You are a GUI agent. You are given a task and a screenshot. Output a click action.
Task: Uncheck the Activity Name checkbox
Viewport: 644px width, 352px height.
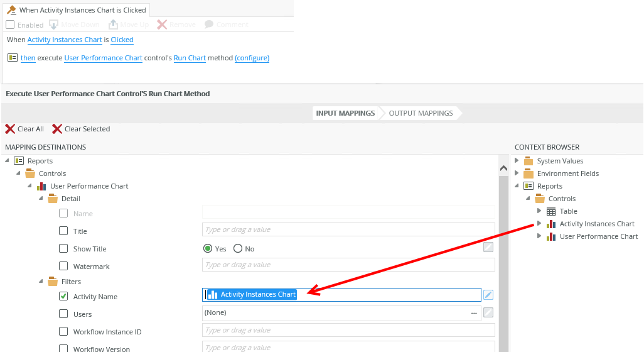point(63,296)
